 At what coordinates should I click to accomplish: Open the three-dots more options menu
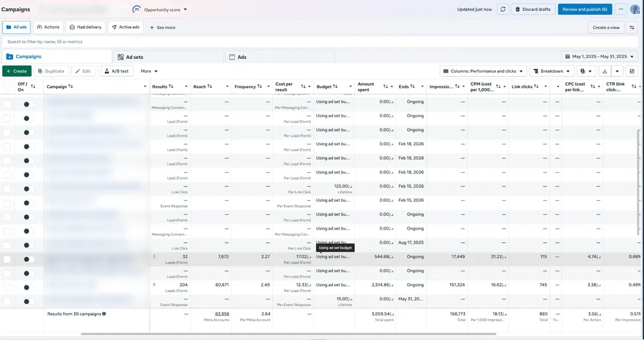coord(621,10)
